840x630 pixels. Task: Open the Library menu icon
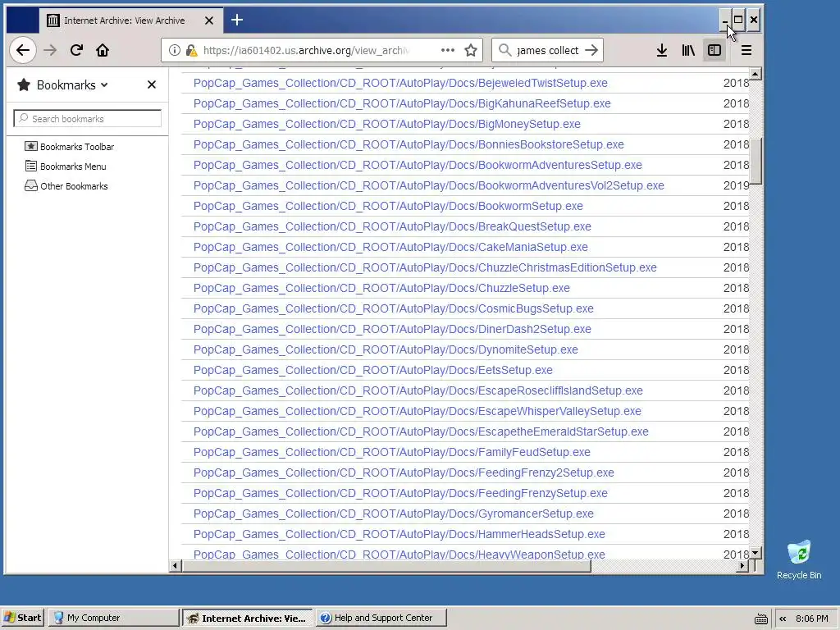coord(688,50)
